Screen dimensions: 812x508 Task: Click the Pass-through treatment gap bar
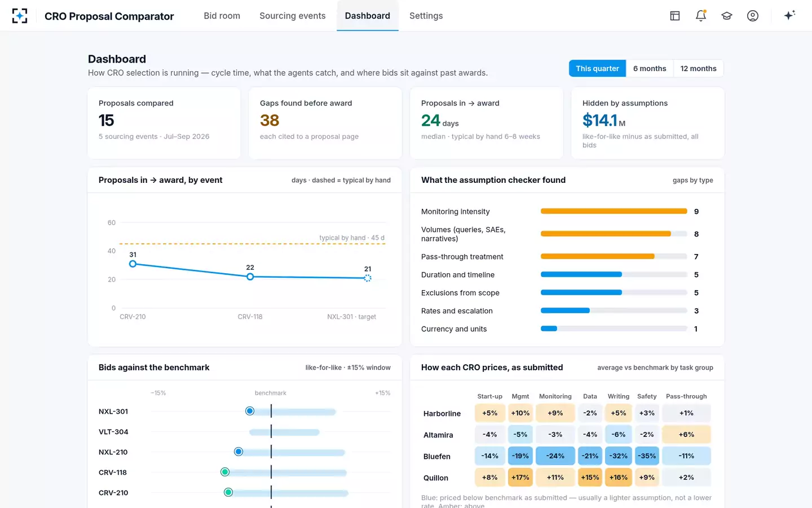tap(614, 256)
